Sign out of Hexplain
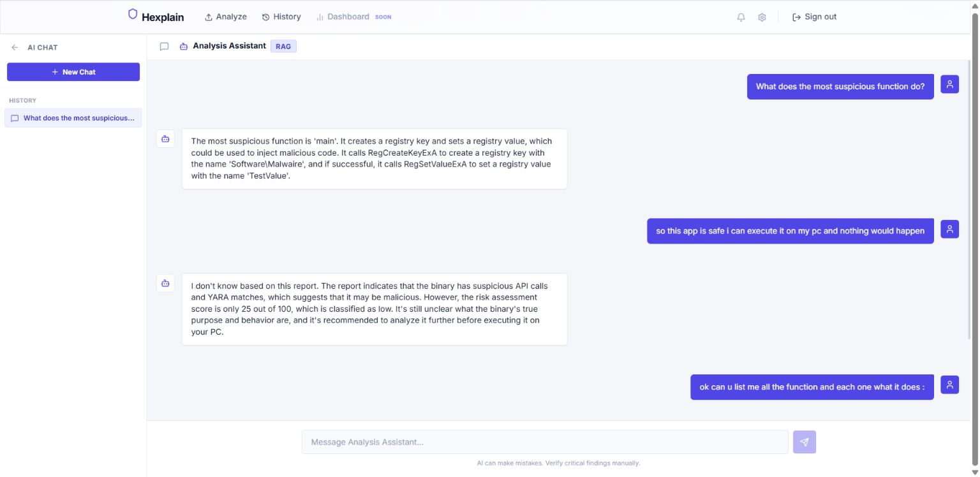This screenshot has height=477, width=980. [x=814, y=17]
